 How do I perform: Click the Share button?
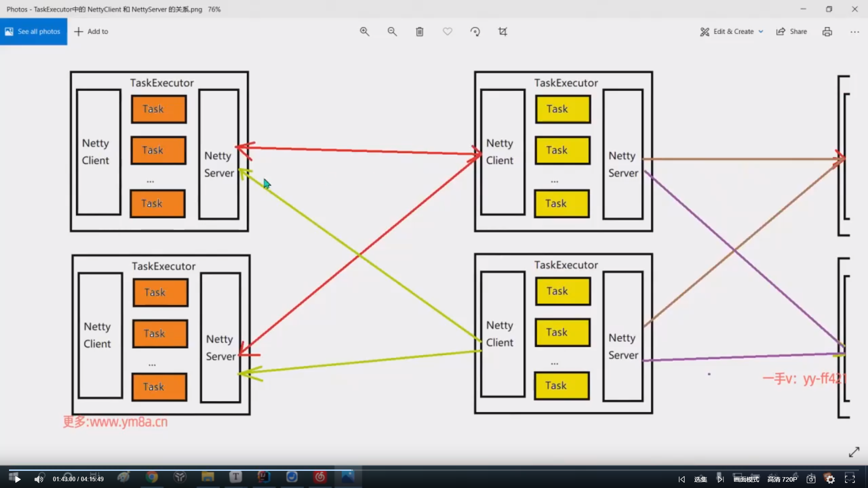[x=792, y=32]
